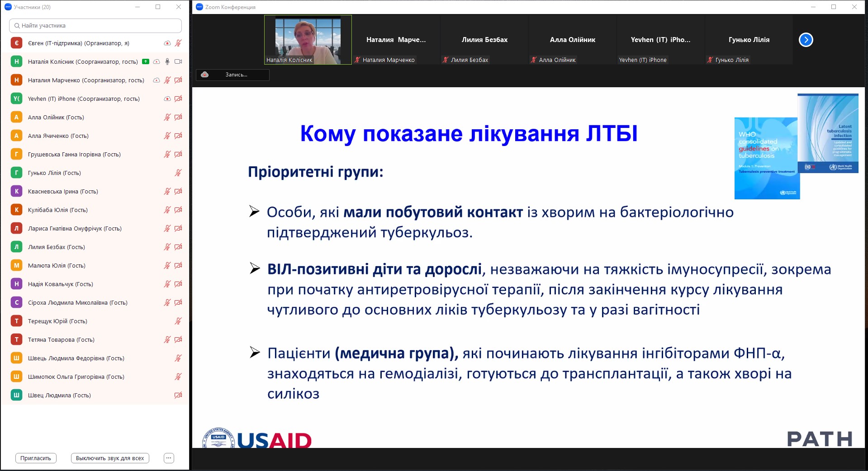
Task: Click the disabled camera icon for Швец Людмила
Action: pos(178,395)
